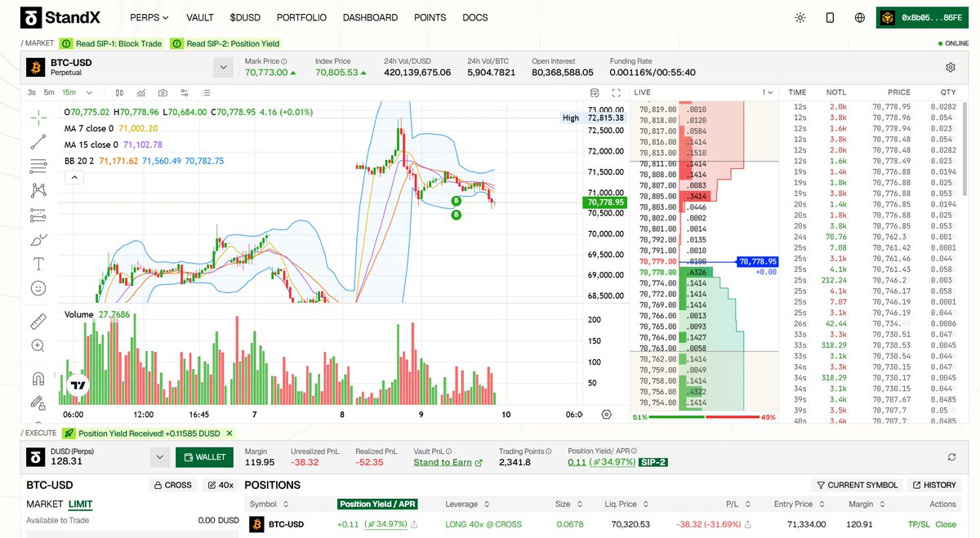Viewport: 980px width, 538px height.
Task: Open the PORTFOLIO page
Action: (x=301, y=17)
